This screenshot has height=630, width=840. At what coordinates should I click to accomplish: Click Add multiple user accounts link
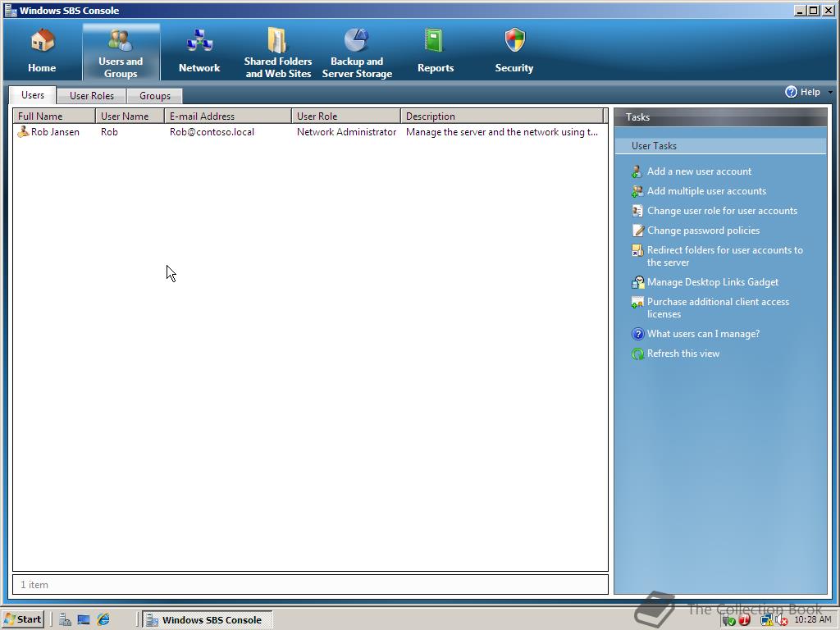pos(706,191)
